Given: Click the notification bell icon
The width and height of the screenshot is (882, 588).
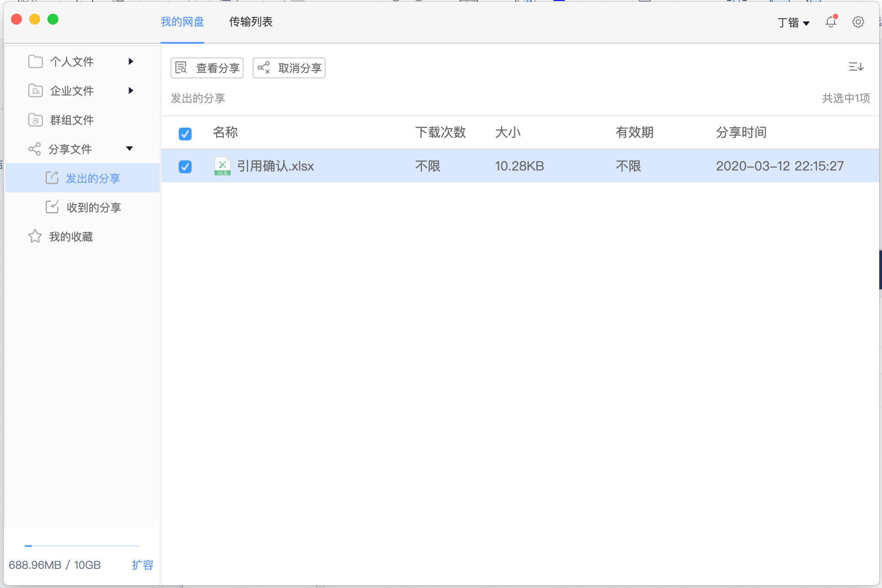Looking at the screenshot, I should point(831,21).
